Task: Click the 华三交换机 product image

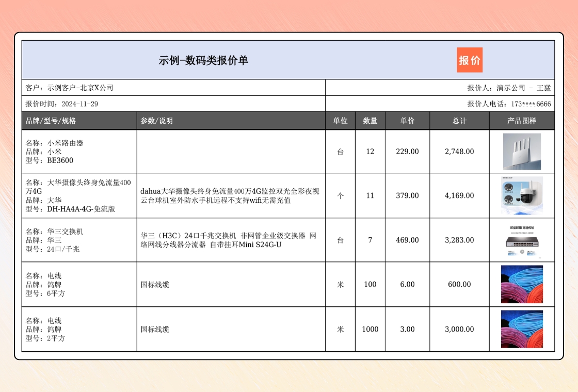Action: [x=522, y=240]
